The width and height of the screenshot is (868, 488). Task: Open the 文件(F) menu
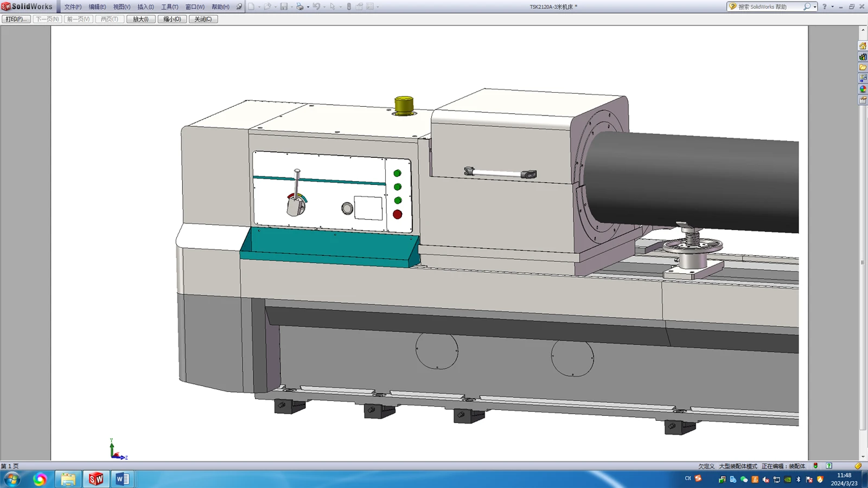73,7
